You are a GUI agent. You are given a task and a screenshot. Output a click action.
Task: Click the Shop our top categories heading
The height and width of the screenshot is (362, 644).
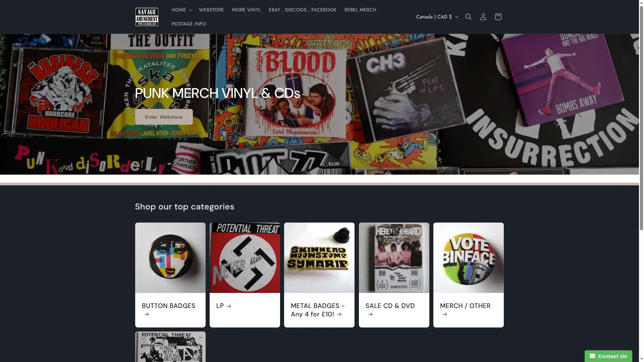tap(184, 206)
